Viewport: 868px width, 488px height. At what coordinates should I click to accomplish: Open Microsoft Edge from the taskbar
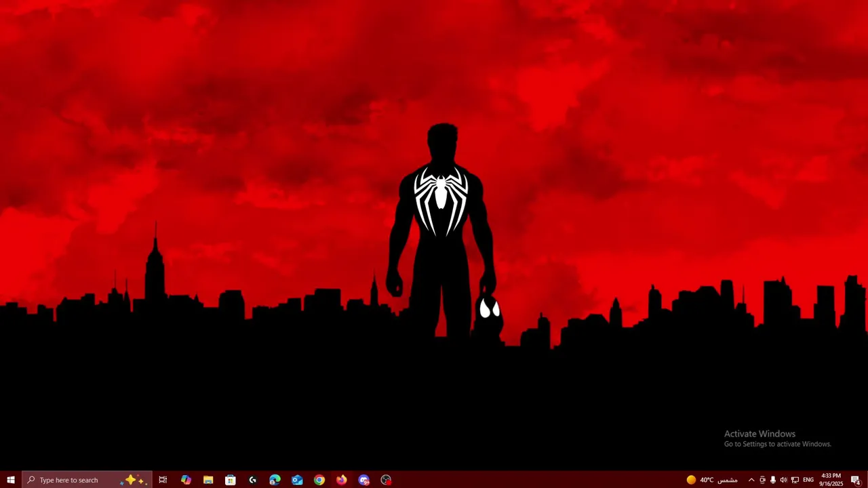[x=275, y=480]
